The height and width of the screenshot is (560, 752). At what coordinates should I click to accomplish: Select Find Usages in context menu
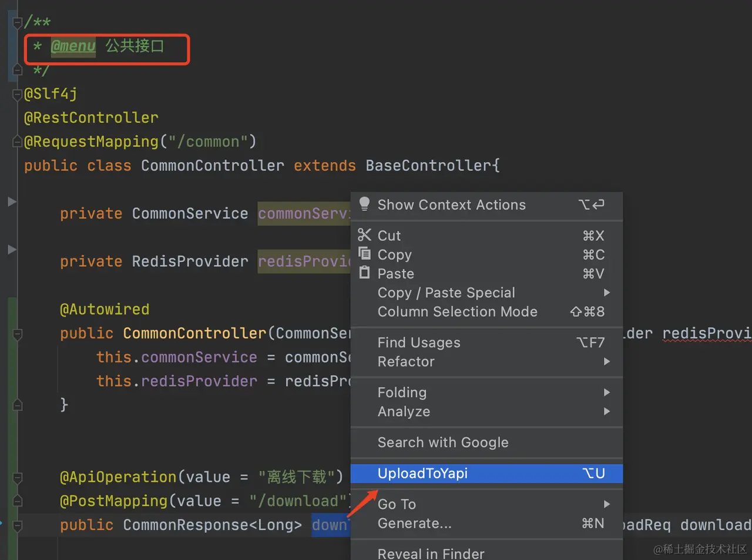pyautogui.click(x=486, y=343)
